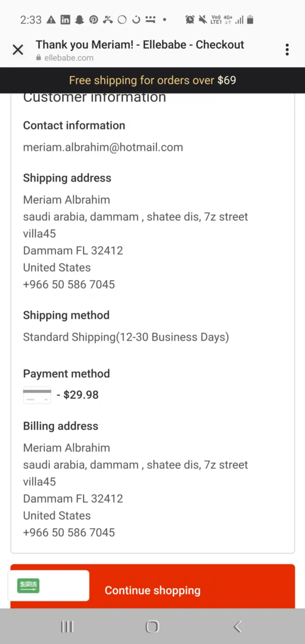305x644 pixels.
Task: Tap the Android back arrow
Action: pos(238,627)
